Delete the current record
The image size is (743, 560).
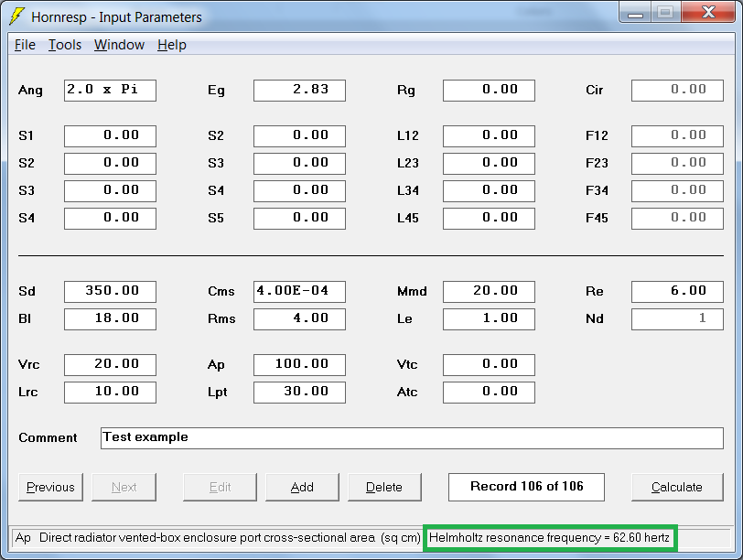coord(384,487)
